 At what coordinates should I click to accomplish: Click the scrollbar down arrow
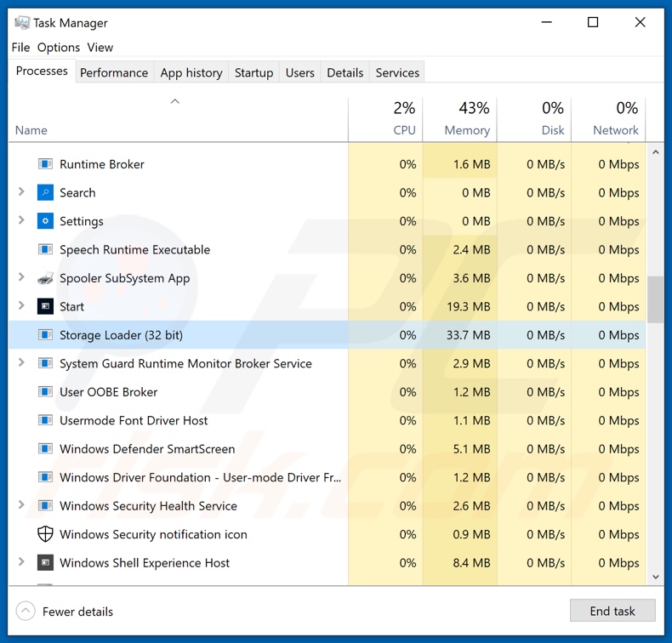[x=655, y=577]
